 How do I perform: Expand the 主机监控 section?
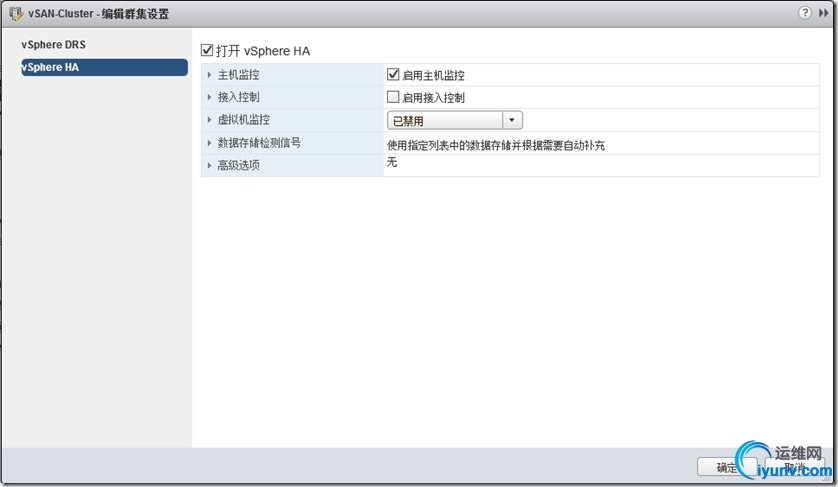coord(210,75)
